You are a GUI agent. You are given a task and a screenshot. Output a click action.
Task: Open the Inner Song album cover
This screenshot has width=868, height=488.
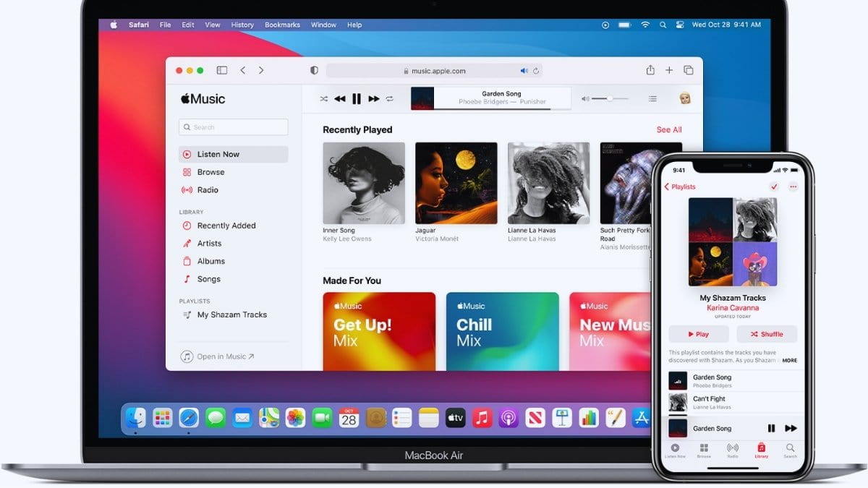click(x=364, y=183)
